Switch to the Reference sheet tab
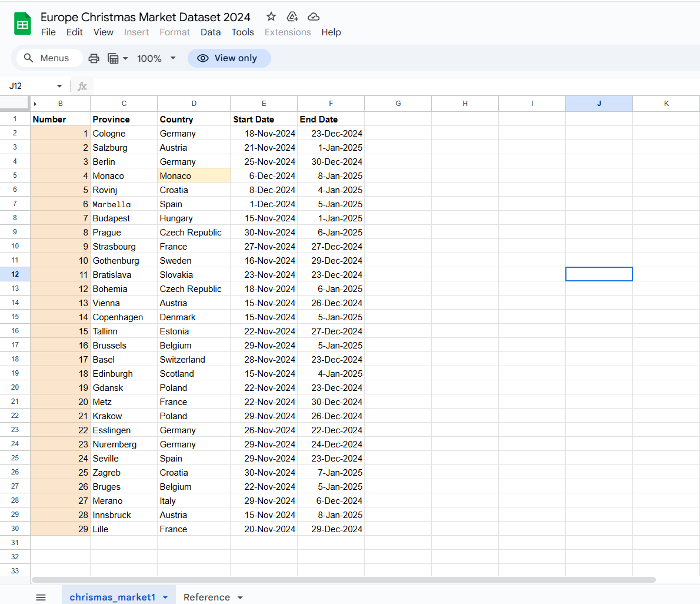Screen dimensions: 700x604 206,597
